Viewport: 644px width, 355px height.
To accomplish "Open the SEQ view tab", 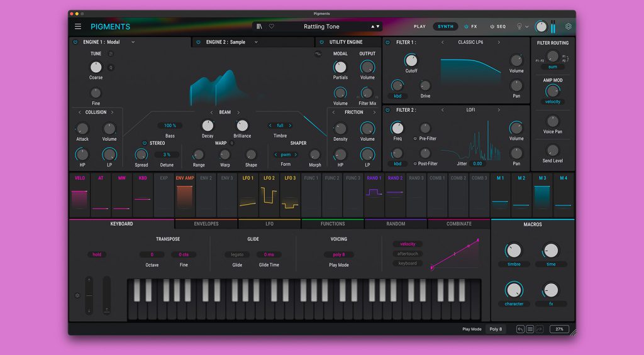I will tap(497, 26).
